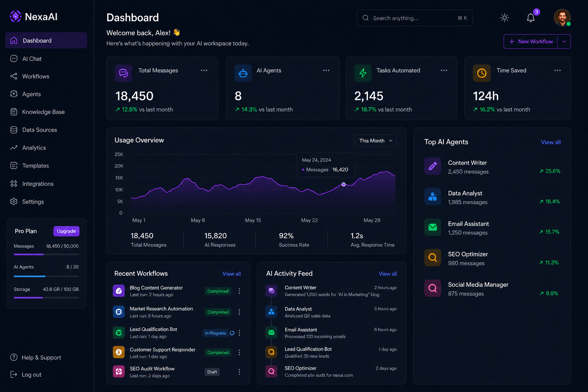The image size is (588, 392).
Task: Open notifications bell icon
Action: [x=531, y=18]
